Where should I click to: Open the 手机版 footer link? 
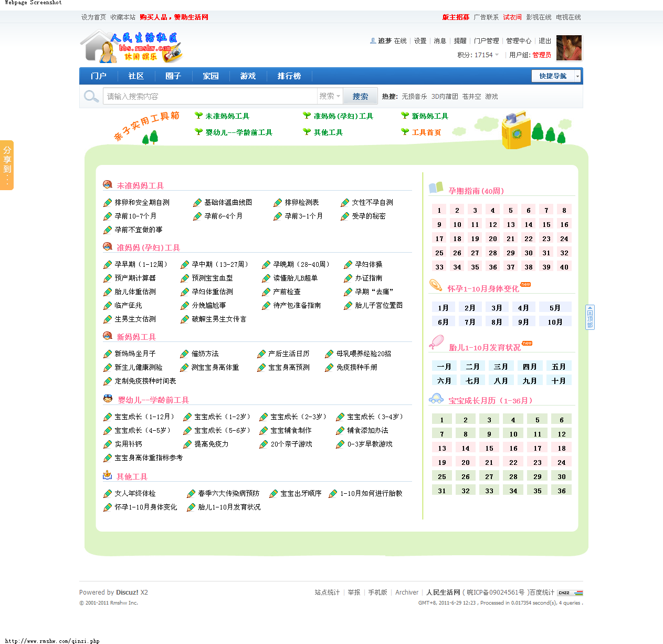pos(377,593)
